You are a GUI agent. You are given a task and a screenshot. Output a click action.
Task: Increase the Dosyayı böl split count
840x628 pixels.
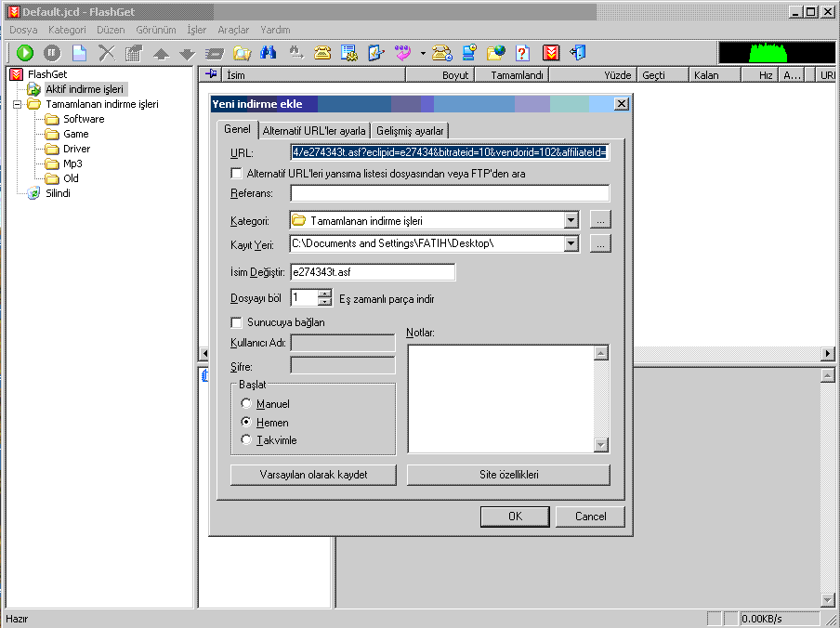coord(324,294)
